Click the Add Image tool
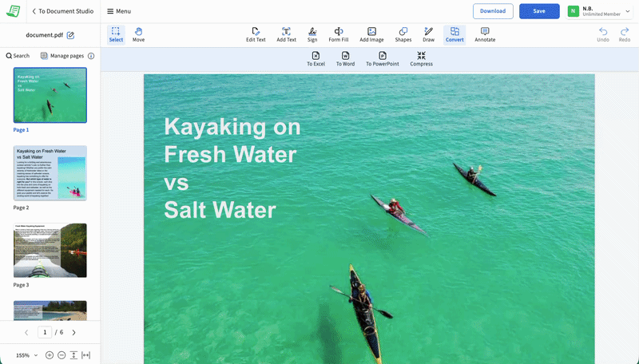The width and height of the screenshot is (639, 364). (371, 34)
